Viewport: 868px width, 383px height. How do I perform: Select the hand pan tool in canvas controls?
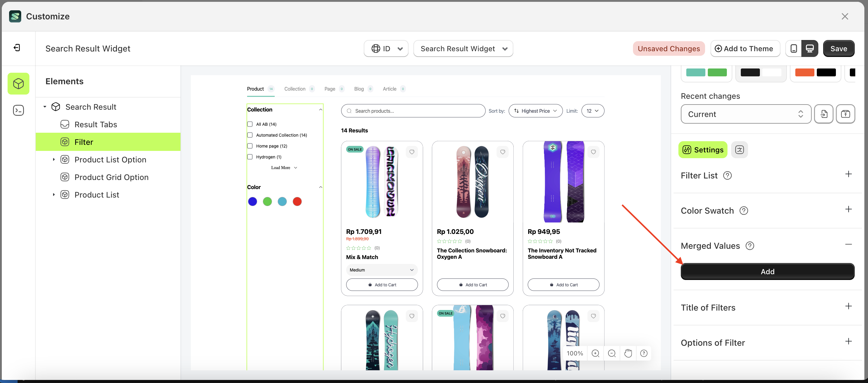tap(628, 353)
